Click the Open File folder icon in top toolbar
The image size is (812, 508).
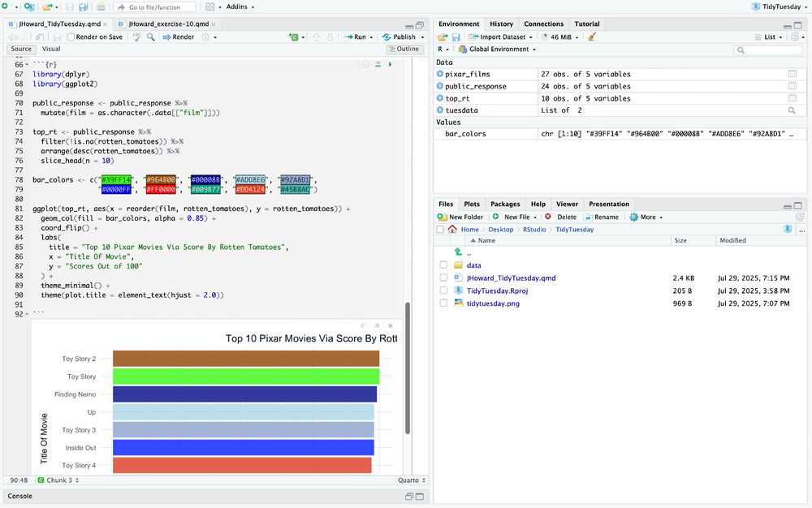tap(47, 6)
